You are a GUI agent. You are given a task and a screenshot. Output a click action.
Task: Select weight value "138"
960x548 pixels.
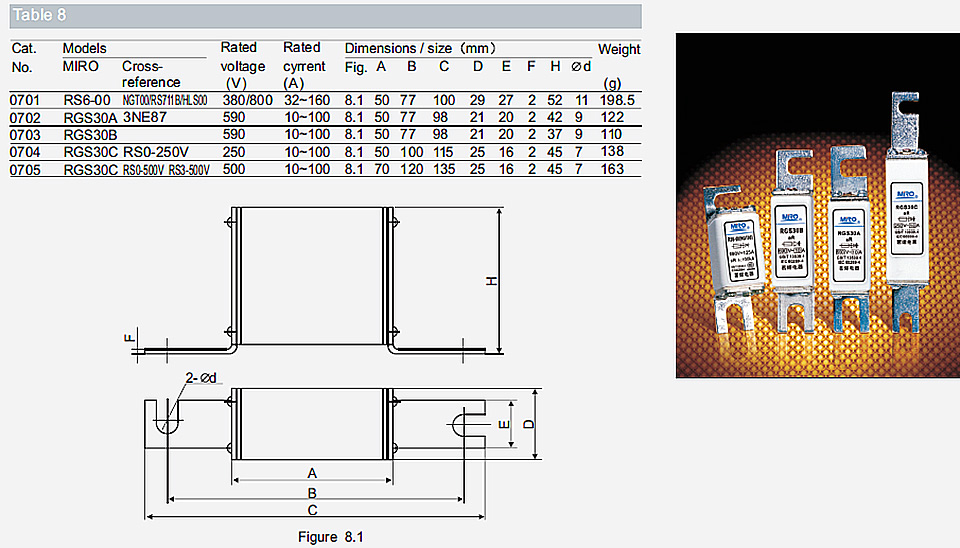tap(612, 151)
